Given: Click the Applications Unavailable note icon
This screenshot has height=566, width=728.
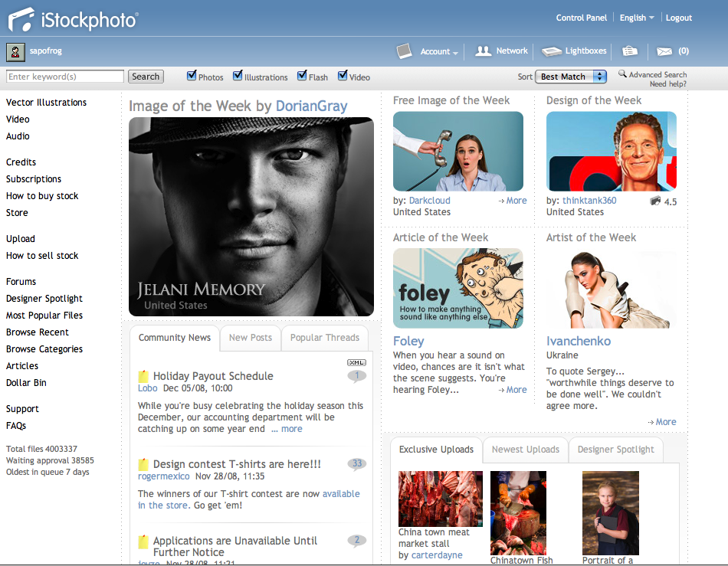Looking at the screenshot, I should point(143,541).
